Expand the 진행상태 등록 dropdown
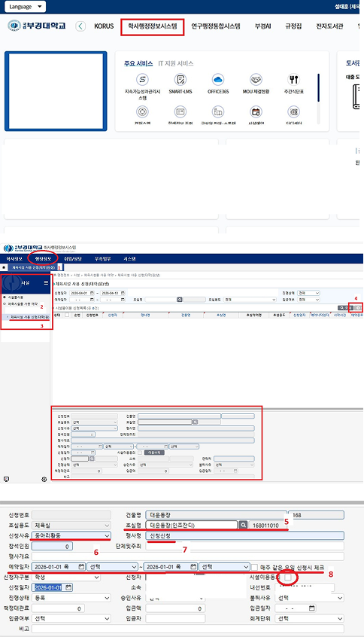This screenshot has height=637, width=364. click(71, 598)
